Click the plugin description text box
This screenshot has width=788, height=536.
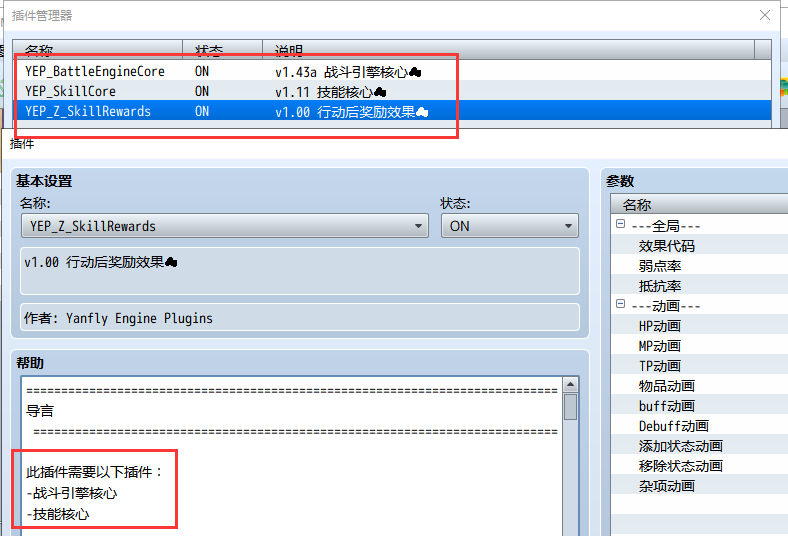click(300, 271)
